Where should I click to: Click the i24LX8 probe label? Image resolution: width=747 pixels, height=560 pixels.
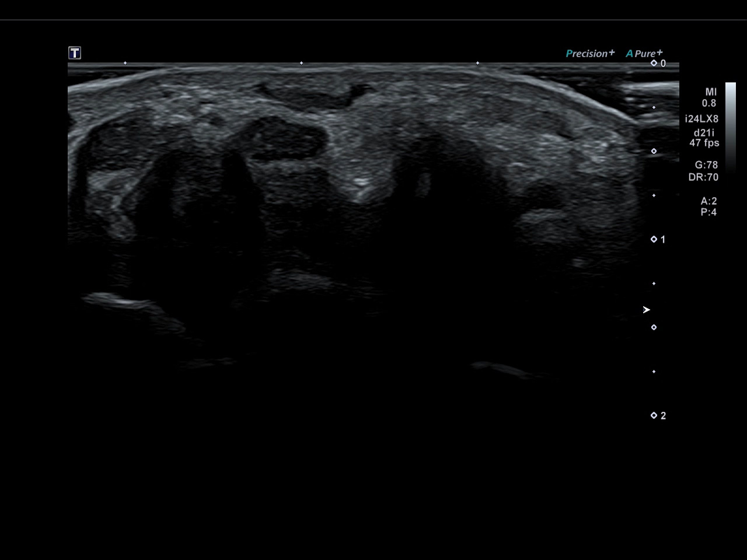[x=702, y=118]
